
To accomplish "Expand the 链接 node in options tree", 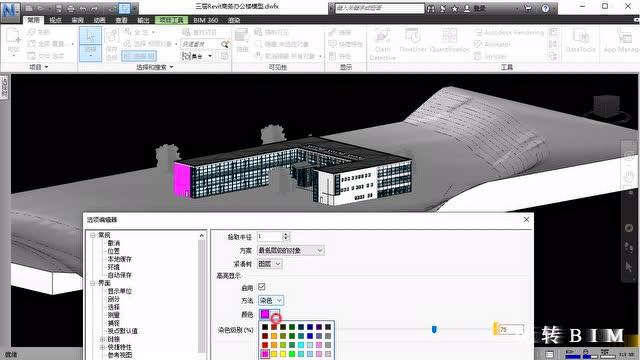I will (102, 339).
